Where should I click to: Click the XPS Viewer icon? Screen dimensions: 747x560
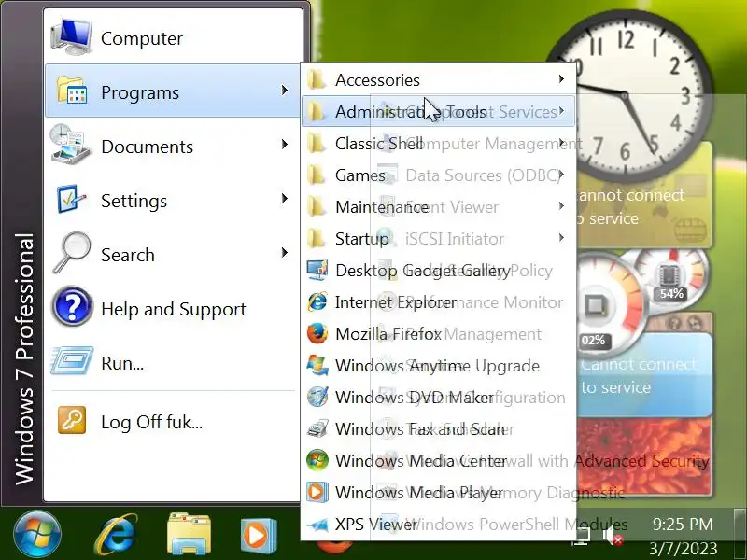317,525
